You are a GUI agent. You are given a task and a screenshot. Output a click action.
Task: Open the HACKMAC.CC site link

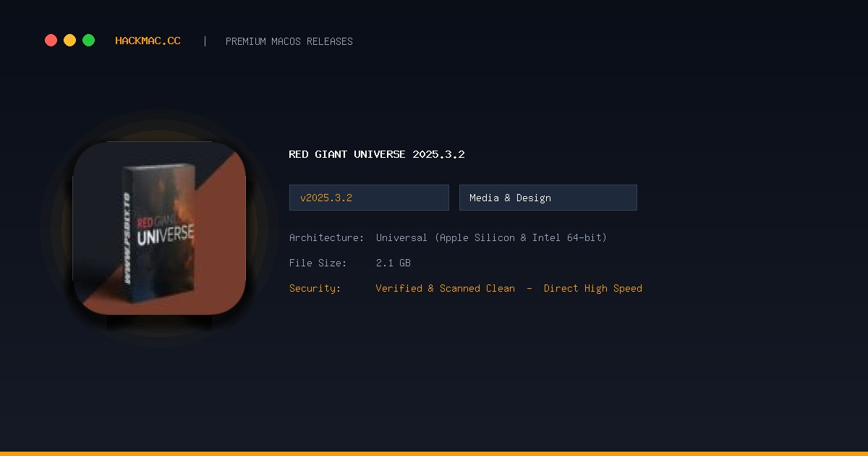pos(148,41)
